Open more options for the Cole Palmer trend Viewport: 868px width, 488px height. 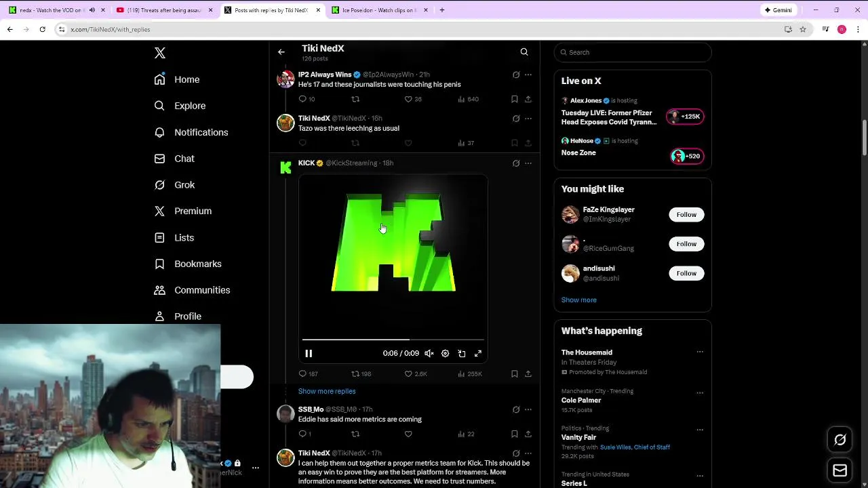(x=700, y=392)
